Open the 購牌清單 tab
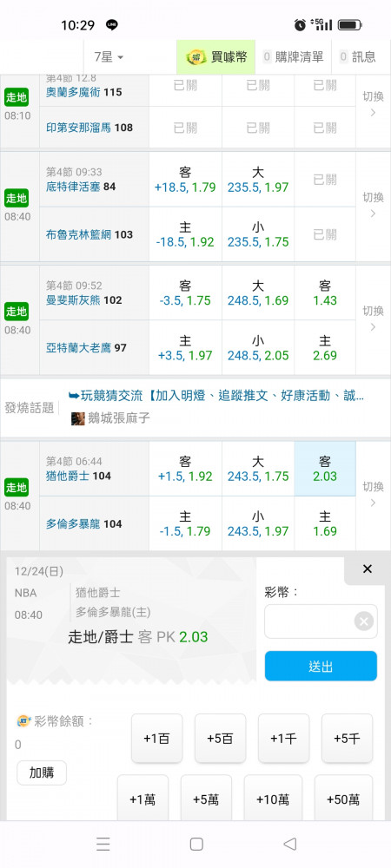The height and width of the screenshot is (868, 391). (293, 56)
